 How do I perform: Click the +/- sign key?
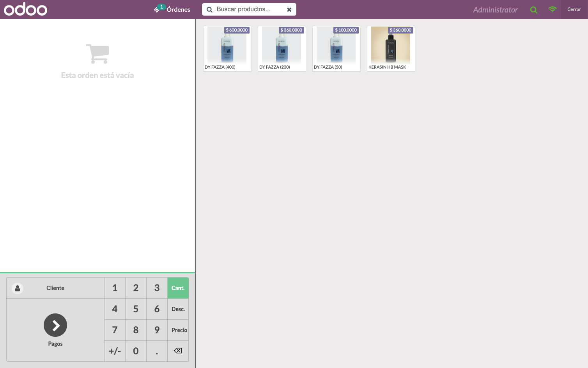coord(115,351)
